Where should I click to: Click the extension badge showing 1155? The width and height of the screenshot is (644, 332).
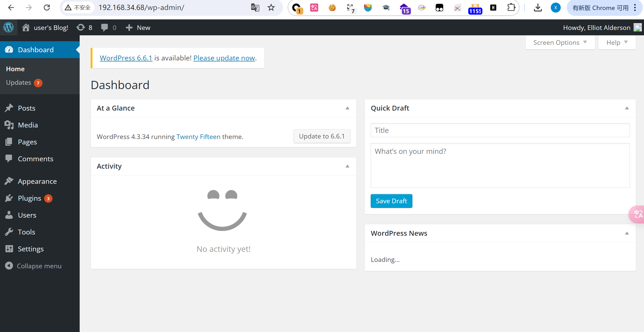(x=475, y=9)
